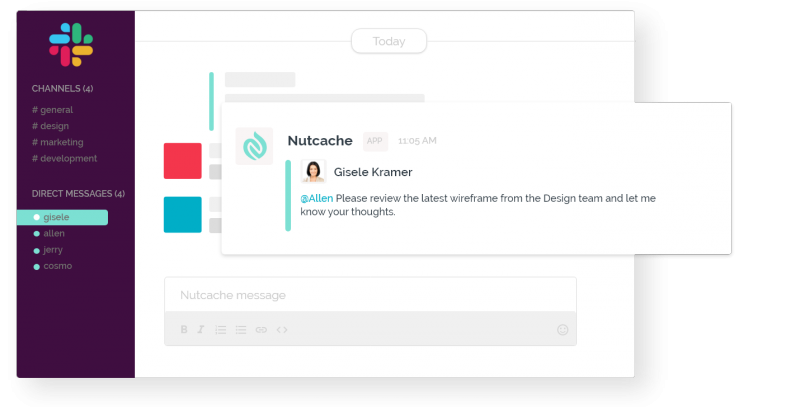Click the Slack logo in the sidebar
The height and width of the screenshot is (407, 800).
(x=71, y=44)
